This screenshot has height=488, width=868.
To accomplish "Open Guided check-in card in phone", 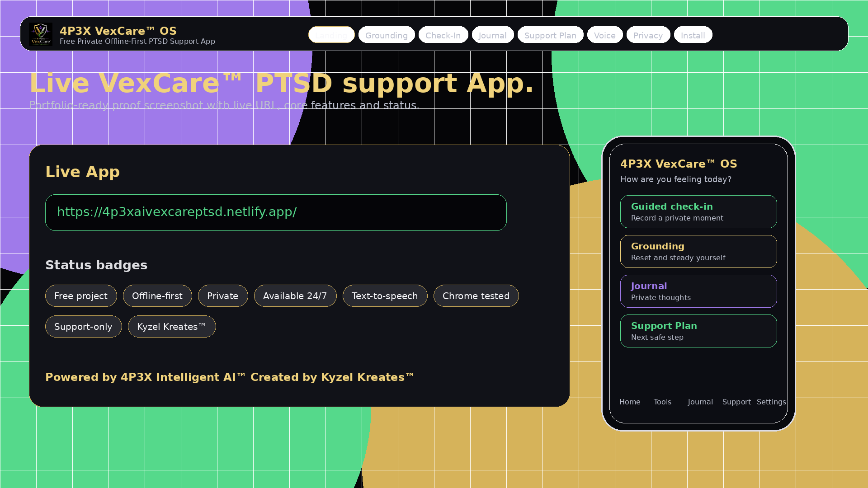I will 698,211.
